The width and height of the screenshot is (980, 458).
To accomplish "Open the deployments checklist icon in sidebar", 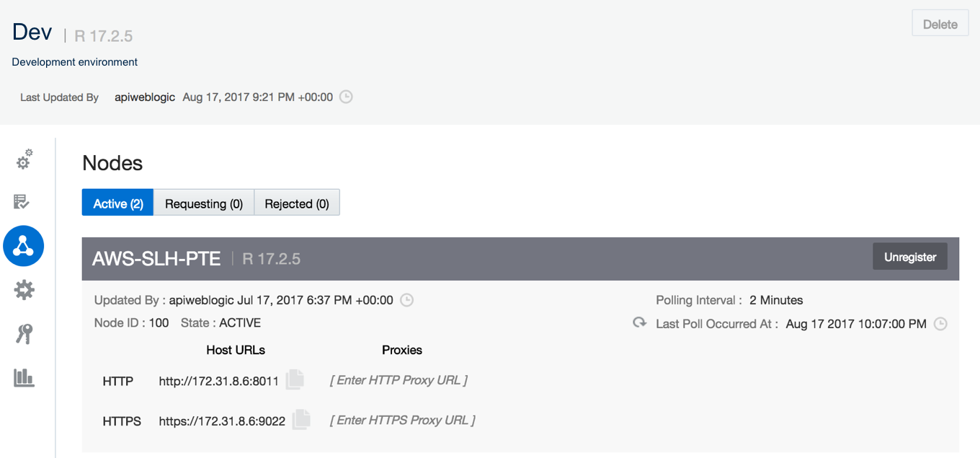I will tap(22, 202).
